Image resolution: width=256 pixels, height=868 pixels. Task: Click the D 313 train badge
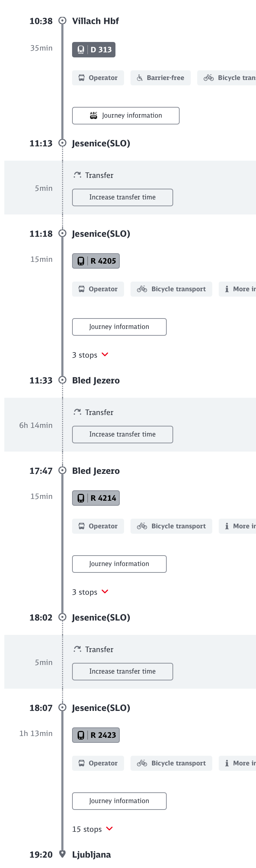pos(94,49)
